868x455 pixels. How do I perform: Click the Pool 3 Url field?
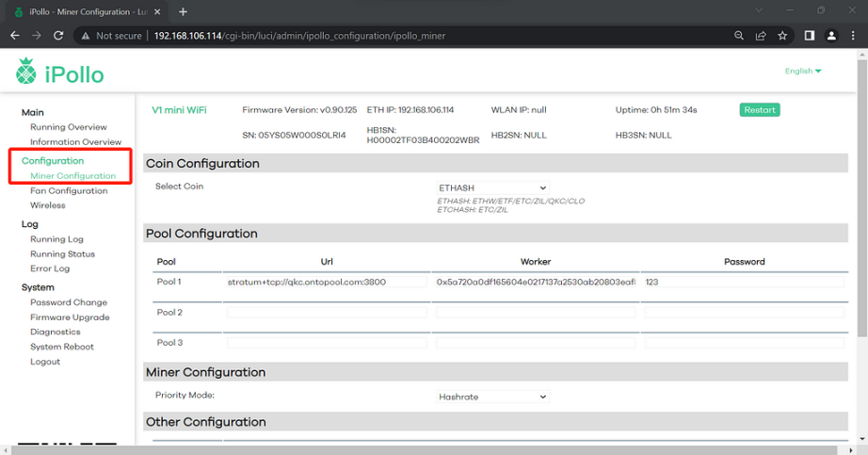click(327, 343)
